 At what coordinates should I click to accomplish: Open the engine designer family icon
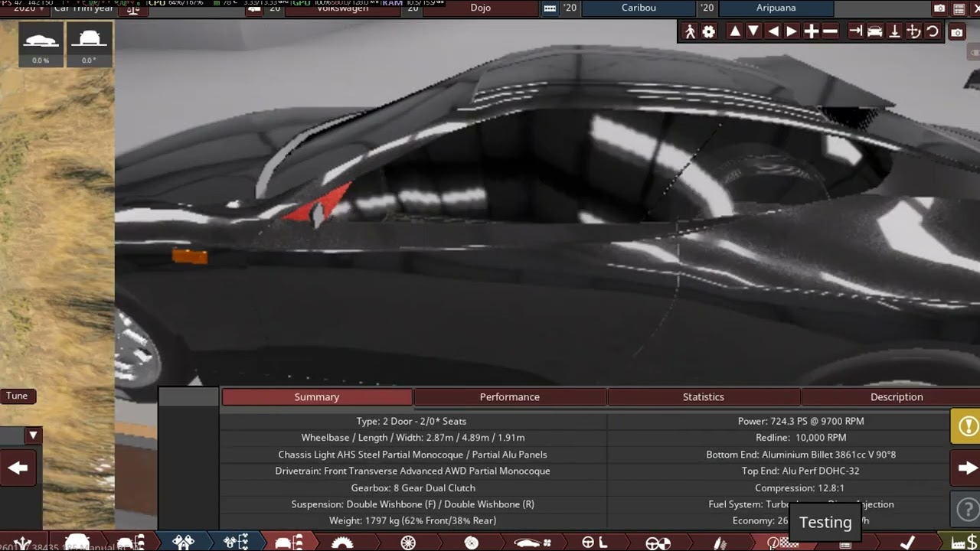(184, 543)
